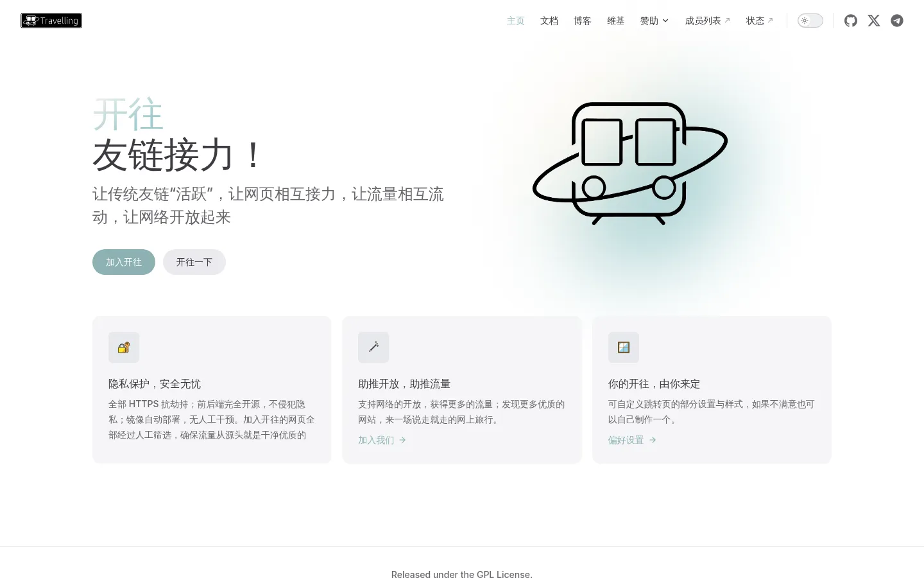Follow the 偏好设置 link
Image resolution: width=924 pixels, height=578 pixels.
pos(632,440)
